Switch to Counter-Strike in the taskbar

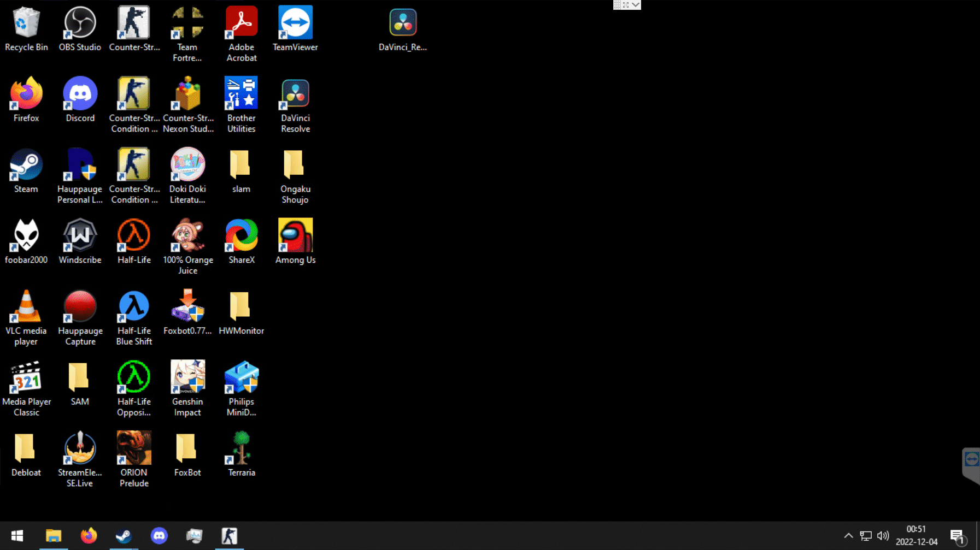(x=230, y=536)
